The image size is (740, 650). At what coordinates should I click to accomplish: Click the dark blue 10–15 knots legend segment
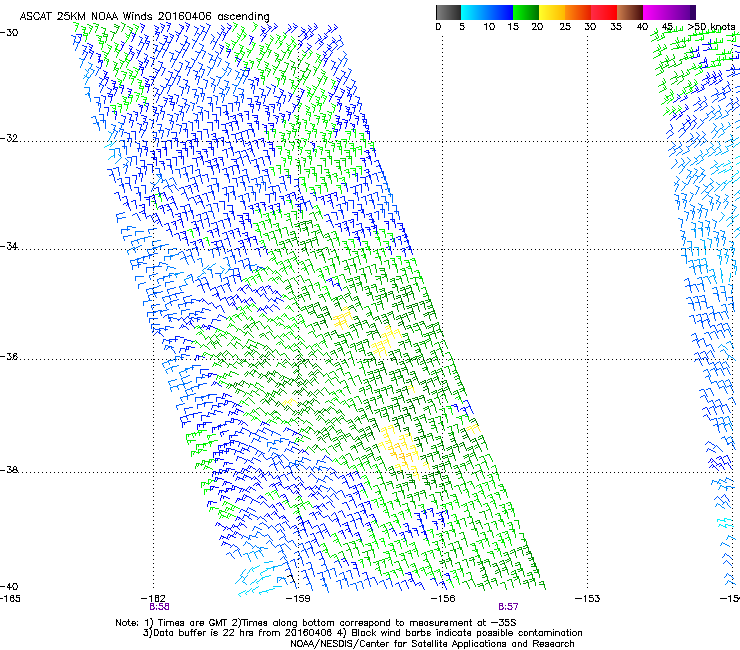click(x=500, y=12)
